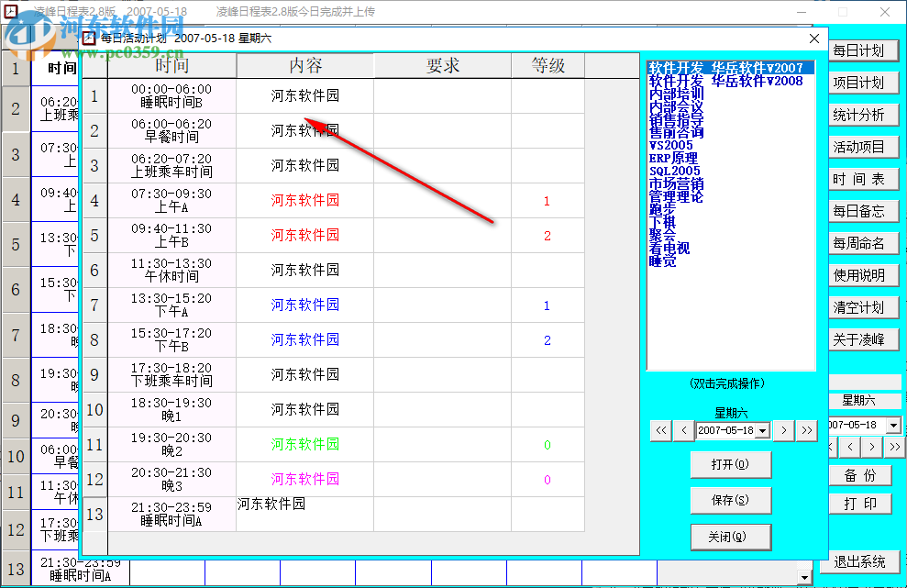Open 每日备忘 daily memo

pos(863,211)
